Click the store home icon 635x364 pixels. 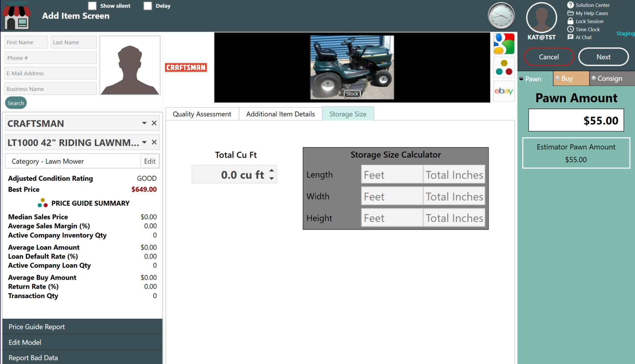pyautogui.click(x=16, y=16)
